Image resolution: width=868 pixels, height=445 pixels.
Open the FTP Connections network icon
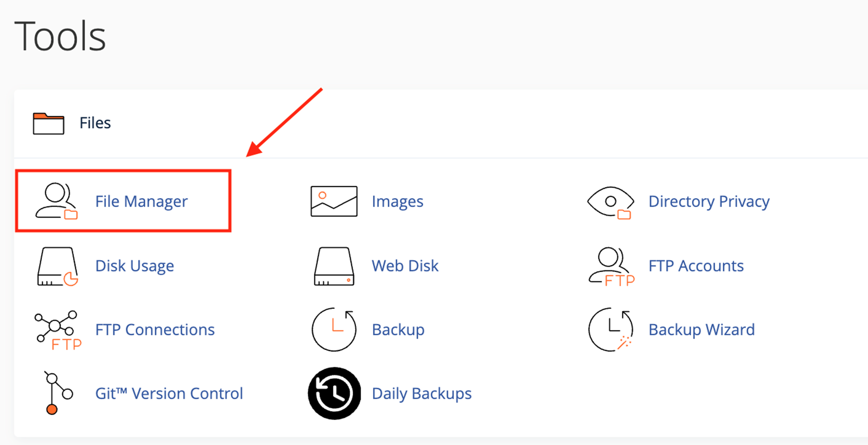coord(57,330)
